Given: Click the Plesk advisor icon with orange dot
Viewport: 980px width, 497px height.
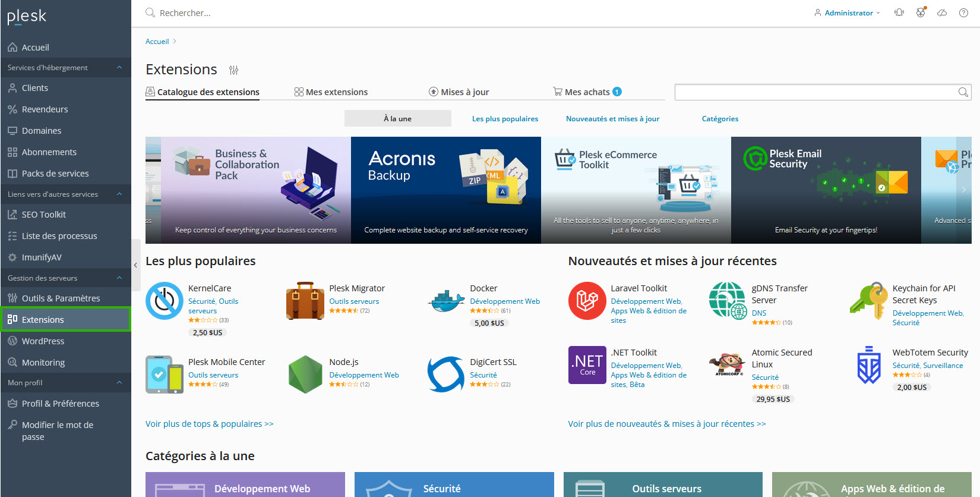Looking at the screenshot, I should coord(921,12).
